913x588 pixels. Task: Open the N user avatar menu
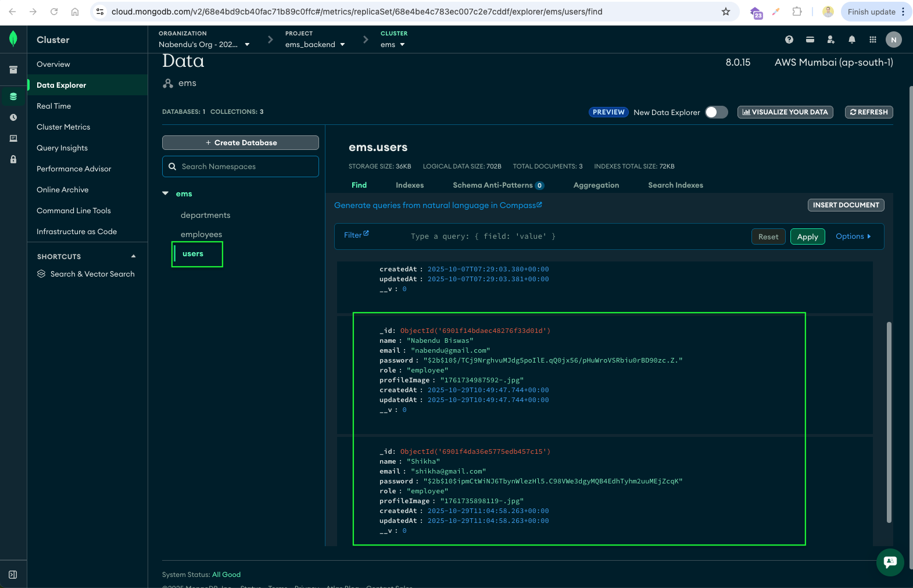click(894, 40)
